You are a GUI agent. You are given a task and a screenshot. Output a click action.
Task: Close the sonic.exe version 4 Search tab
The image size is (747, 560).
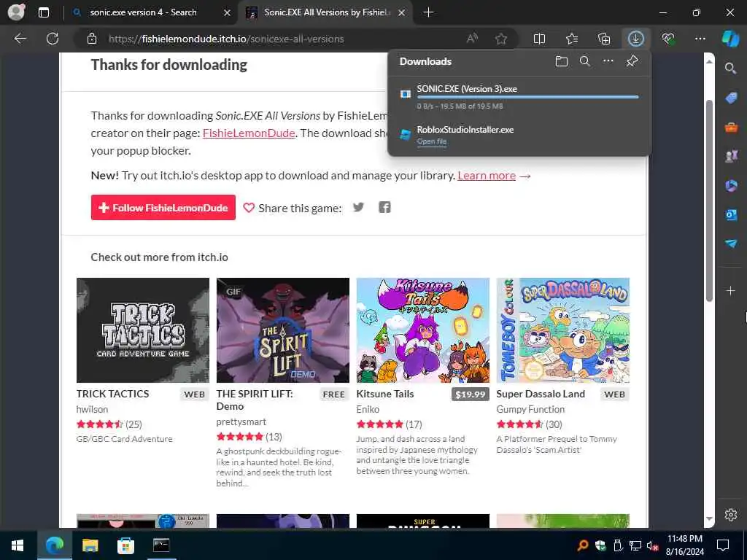(228, 12)
